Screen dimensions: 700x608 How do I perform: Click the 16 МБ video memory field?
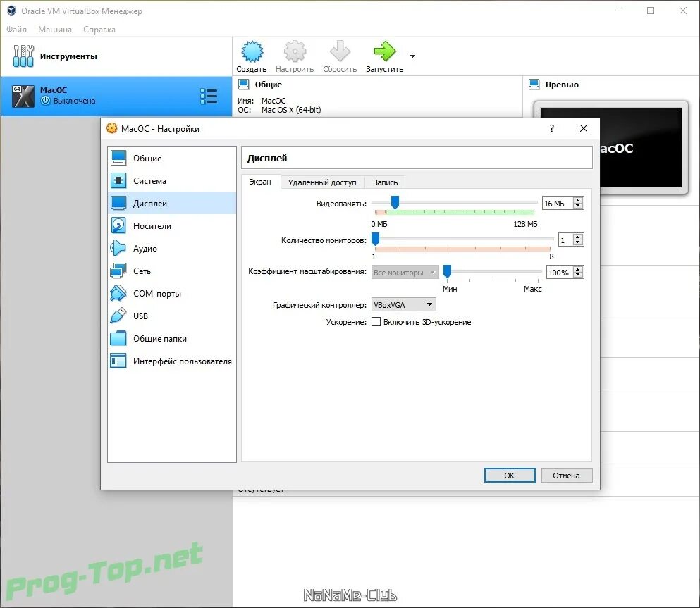point(558,204)
